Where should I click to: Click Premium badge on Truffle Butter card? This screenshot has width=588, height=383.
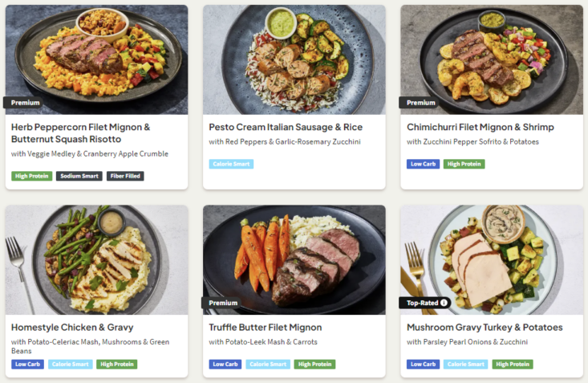click(x=223, y=303)
